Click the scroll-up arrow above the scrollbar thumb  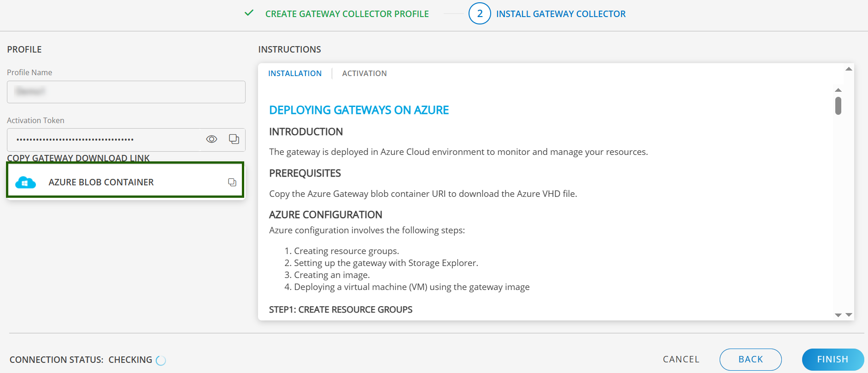point(838,90)
